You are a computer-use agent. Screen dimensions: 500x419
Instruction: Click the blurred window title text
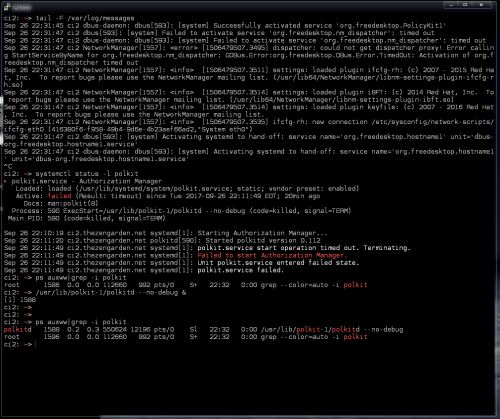pyautogui.click(x=23, y=7)
